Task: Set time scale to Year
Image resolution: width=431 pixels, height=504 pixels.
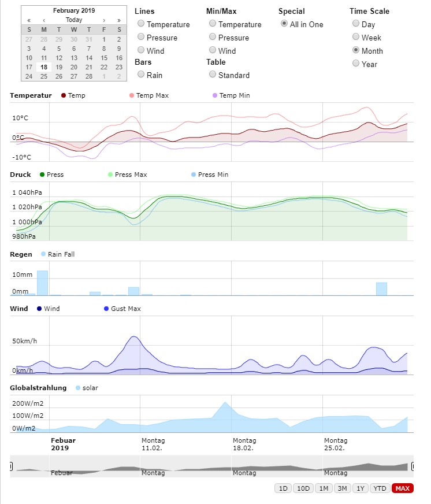Action: pyautogui.click(x=356, y=63)
